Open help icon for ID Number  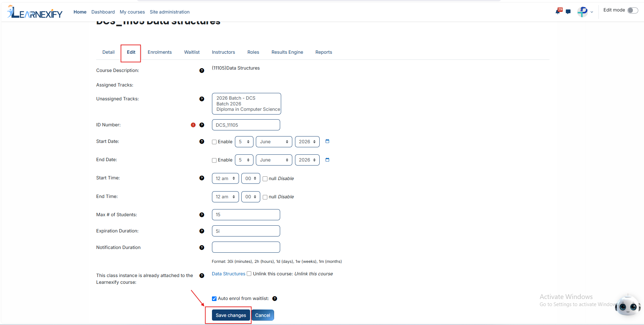coord(202,125)
